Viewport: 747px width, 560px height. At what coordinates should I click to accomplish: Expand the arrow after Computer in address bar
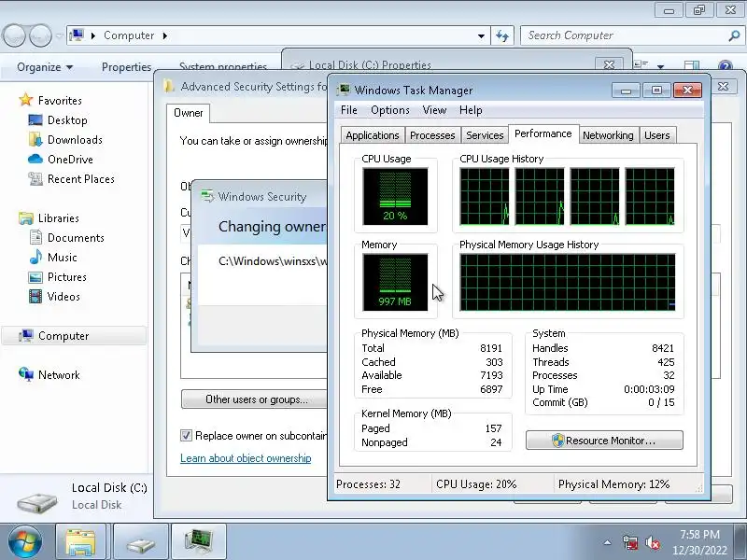[165, 35]
